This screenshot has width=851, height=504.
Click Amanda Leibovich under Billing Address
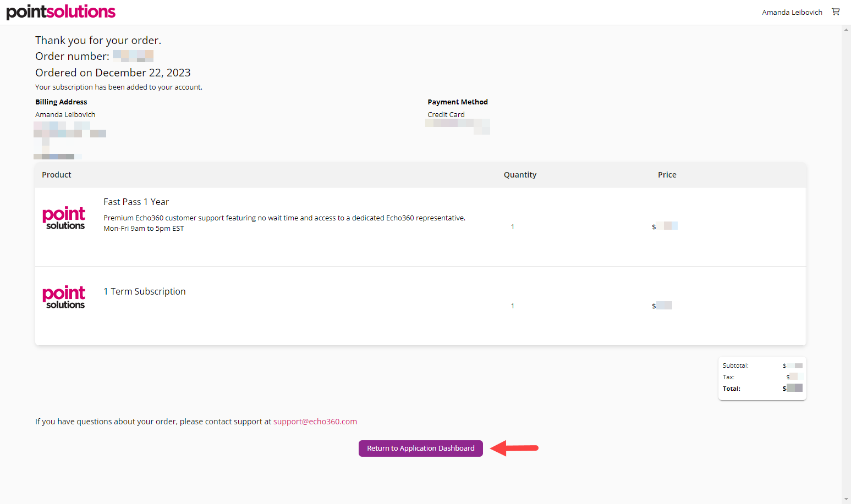pos(65,115)
